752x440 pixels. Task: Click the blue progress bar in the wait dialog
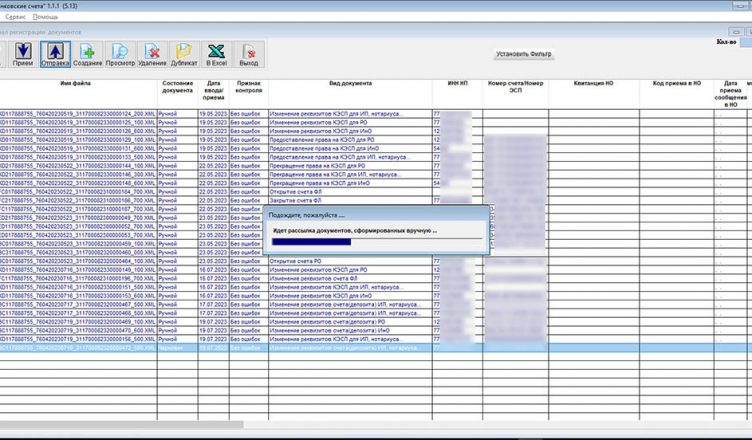pos(311,242)
